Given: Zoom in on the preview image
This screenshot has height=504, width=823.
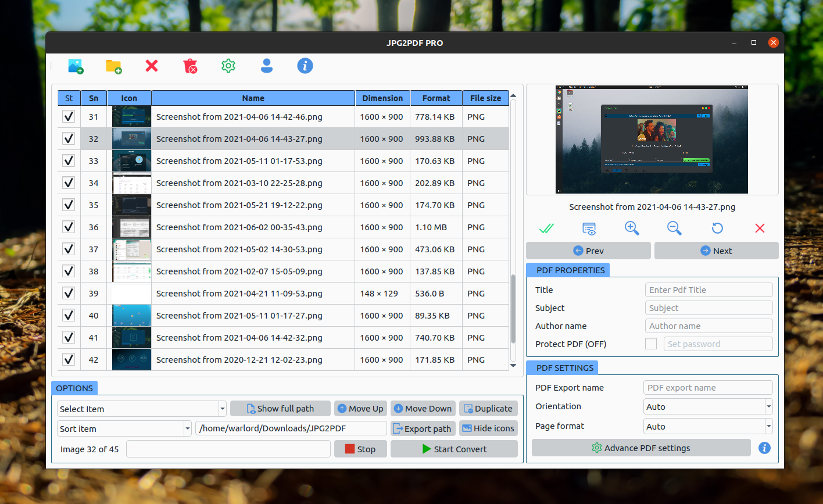Looking at the screenshot, I should [x=632, y=228].
